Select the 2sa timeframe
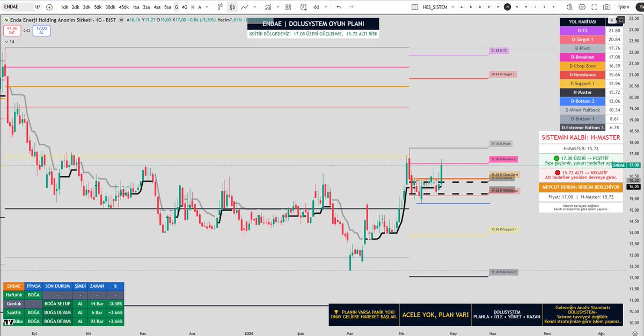This screenshot has height=336, width=644. pos(147,8)
